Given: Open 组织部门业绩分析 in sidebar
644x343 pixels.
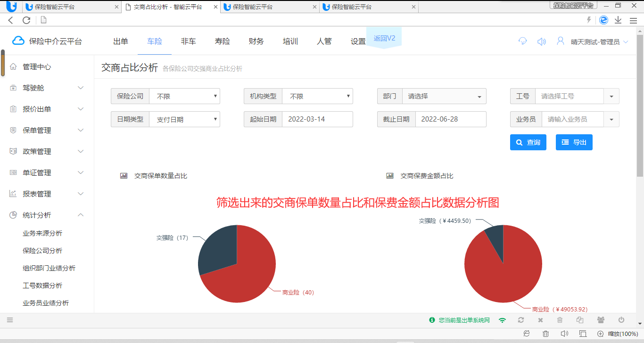Looking at the screenshot, I should tap(49, 268).
